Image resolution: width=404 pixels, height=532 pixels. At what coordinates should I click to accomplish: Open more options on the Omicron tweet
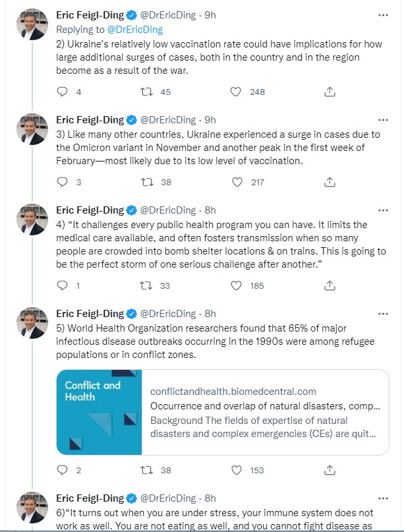pyautogui.click(x=382, y=119)
